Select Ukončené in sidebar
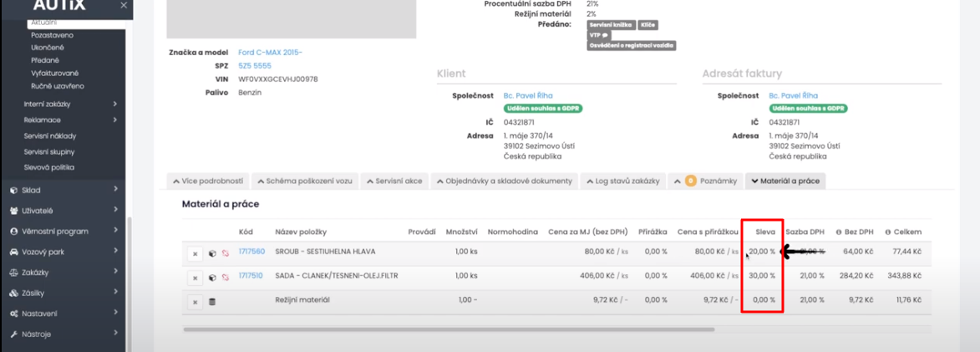 48,48
